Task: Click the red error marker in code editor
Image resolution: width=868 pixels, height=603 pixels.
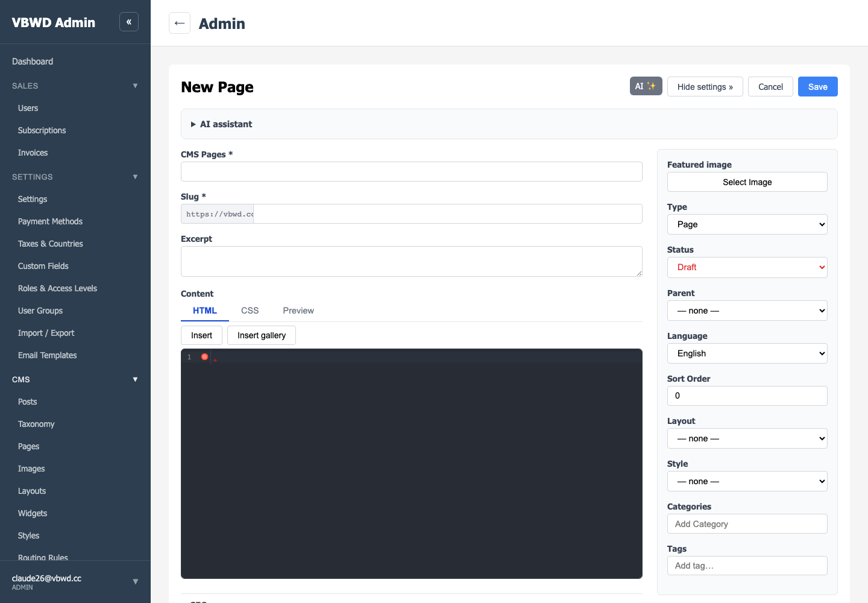Action: [205, 357]
